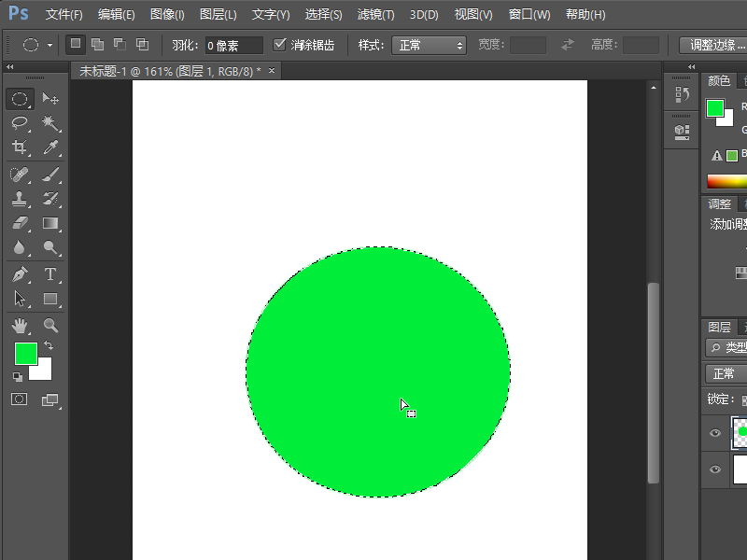
Task: Hide the 图层 1 layer eye
Action: pos(715,433)
